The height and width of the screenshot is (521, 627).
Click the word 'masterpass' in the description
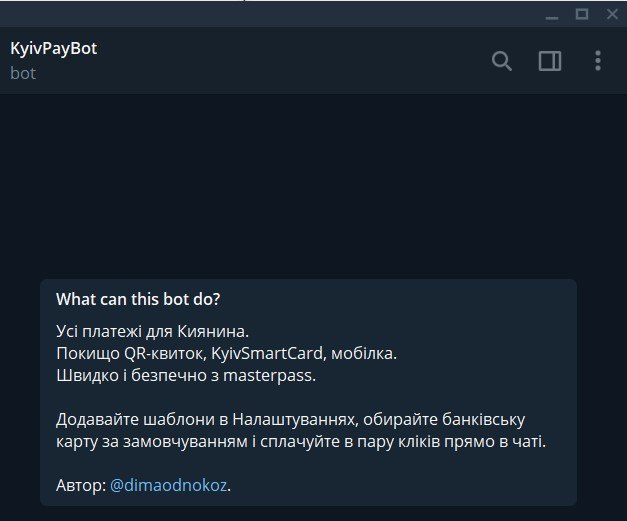267,376
